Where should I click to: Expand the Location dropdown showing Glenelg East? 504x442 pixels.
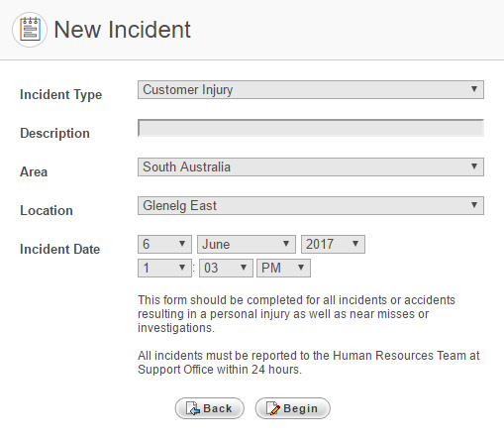[x=311, y=205]
